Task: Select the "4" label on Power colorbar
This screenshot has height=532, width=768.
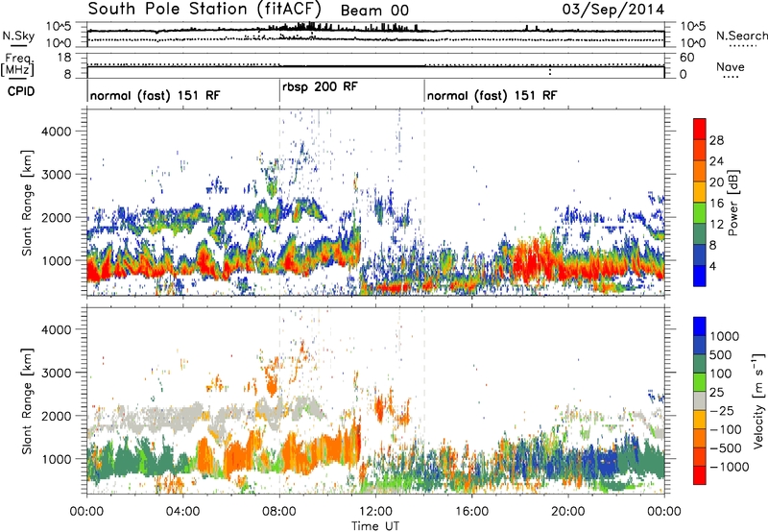Action: click(712, 267)
